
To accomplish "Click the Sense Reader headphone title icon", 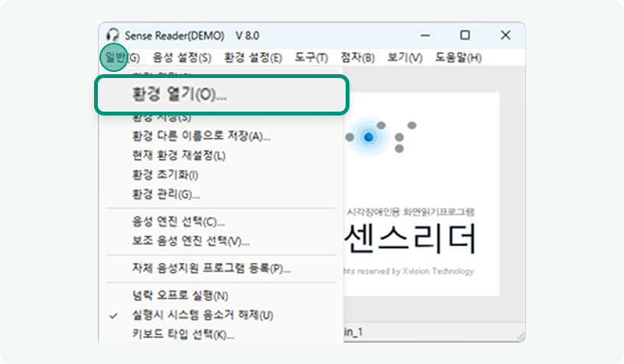I will [112, 35].
